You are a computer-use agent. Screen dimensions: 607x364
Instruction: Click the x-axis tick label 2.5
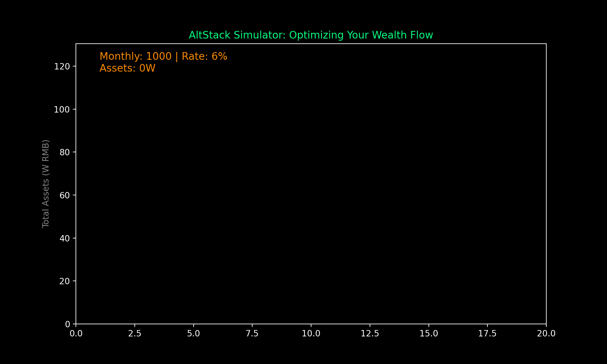tap(134, 334)
